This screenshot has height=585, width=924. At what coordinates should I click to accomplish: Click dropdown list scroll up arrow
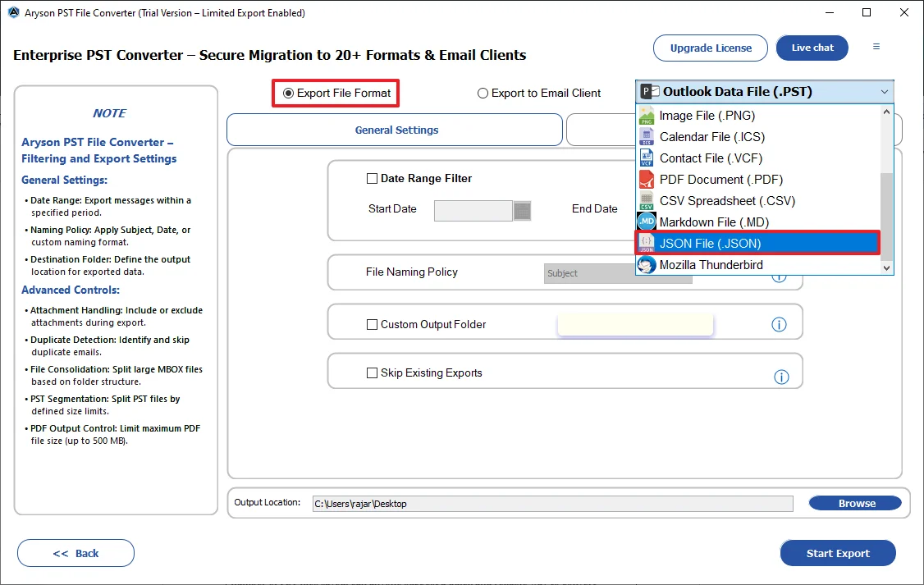click(x=886, y=112)
